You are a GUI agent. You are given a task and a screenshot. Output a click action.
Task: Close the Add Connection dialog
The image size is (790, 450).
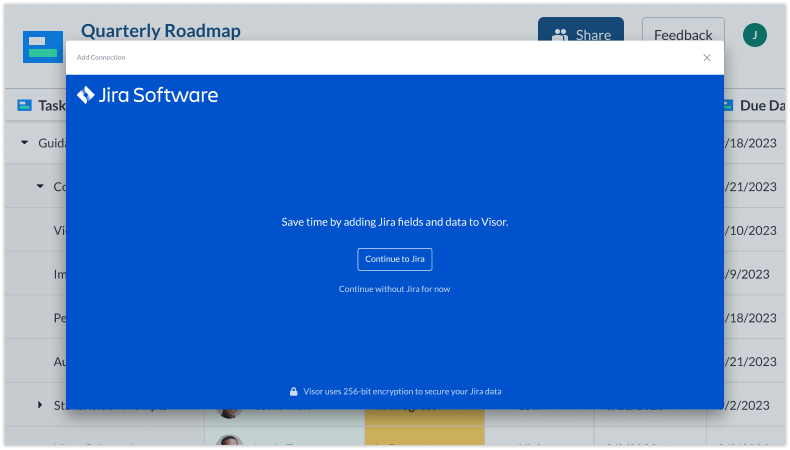point(707,58)
